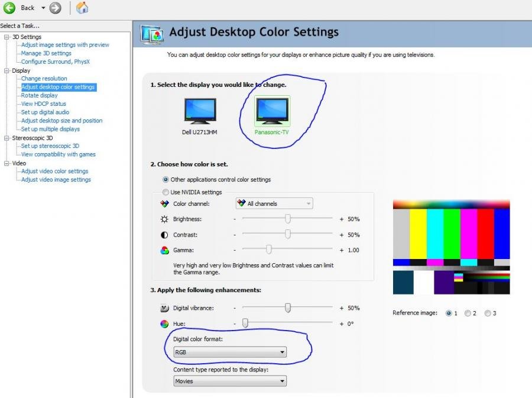Collapse the 3D Settings tree node
Image resolution: width=532 pixels, height=398 pixels.
(7, 37)
